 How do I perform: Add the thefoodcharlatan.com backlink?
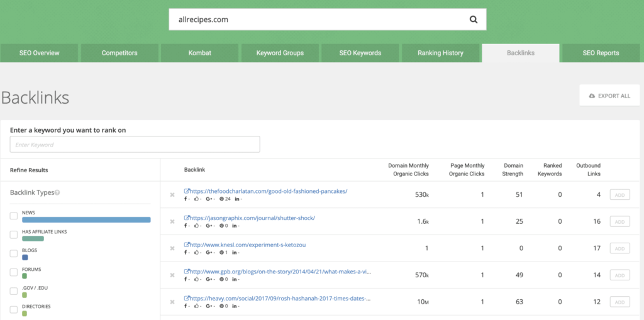619,195
